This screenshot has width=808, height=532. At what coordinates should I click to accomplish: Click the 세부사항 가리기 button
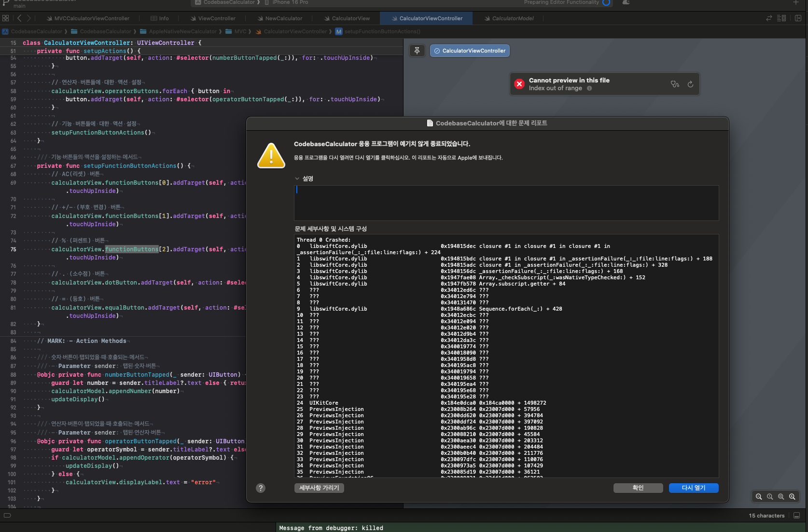pos(319,488)
